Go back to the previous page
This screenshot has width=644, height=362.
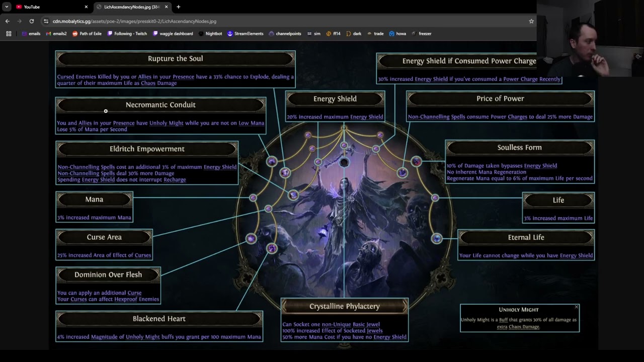tap(7, 21)
